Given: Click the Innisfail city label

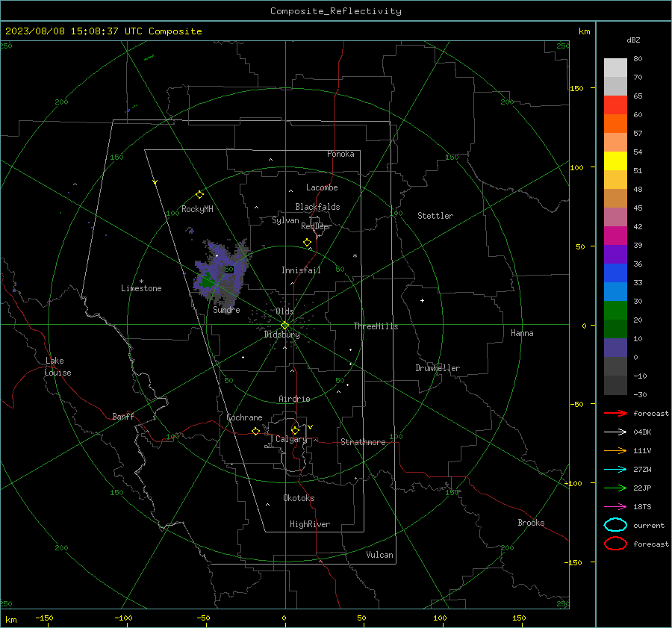Looking at the screenshot, I should 301,270.
